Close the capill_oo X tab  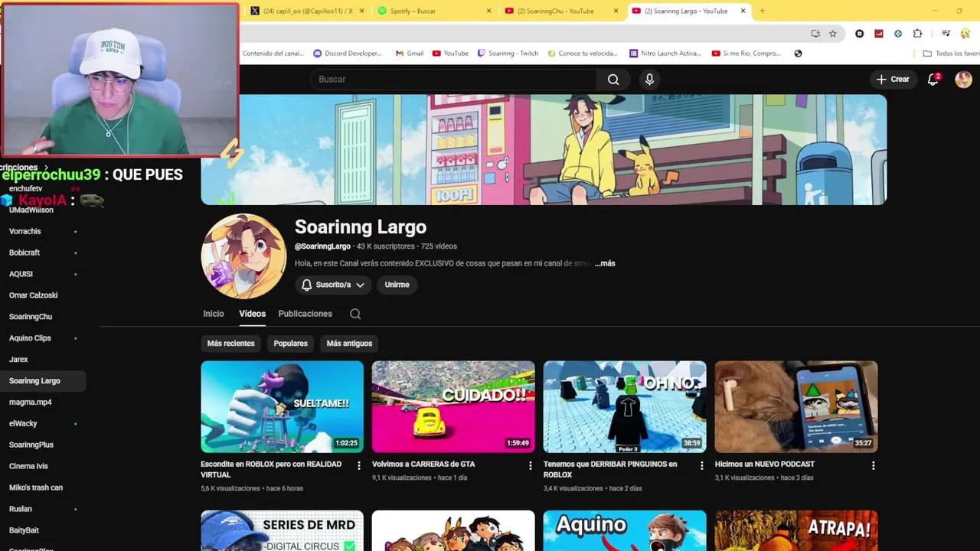tap(362, 11)
